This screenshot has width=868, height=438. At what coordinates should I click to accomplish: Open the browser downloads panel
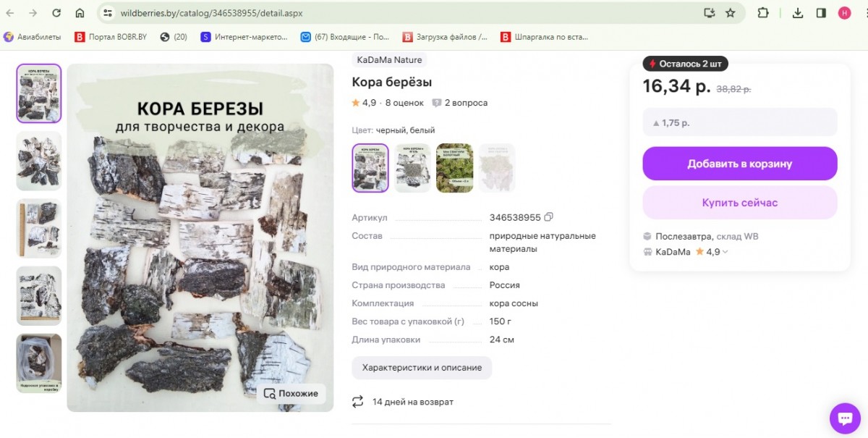798,13
